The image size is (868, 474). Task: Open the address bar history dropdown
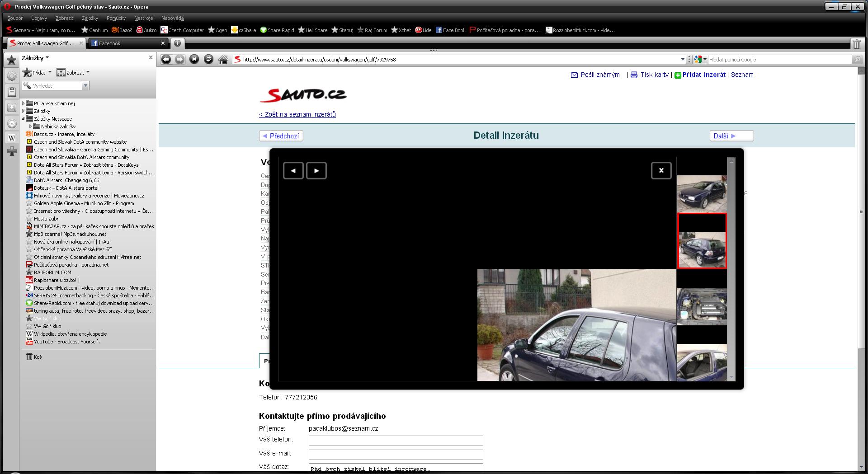pos(683,60)
